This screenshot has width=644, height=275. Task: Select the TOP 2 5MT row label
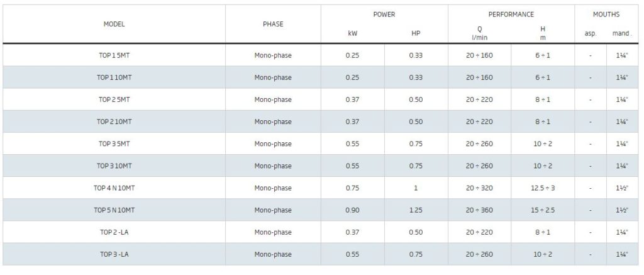(114, 99)
